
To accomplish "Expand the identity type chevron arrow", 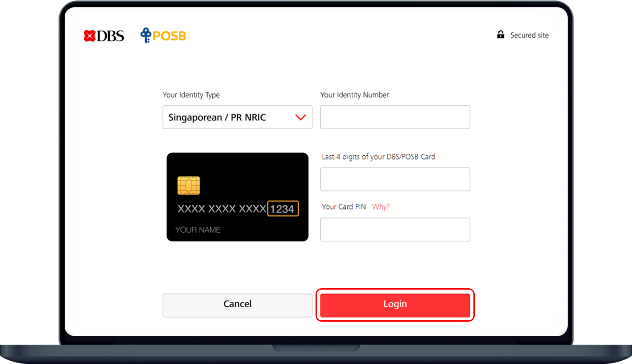I will 301,117.
